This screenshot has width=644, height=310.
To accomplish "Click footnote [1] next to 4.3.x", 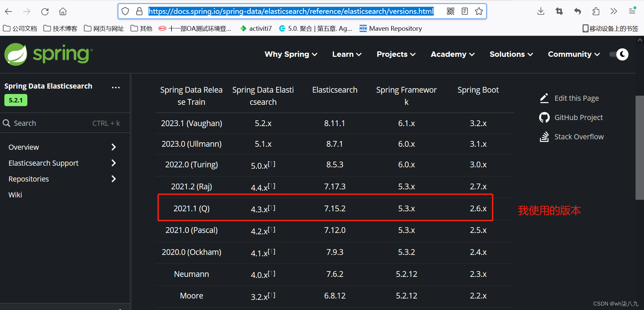I will pyautogui.click(x=272, y=208).
